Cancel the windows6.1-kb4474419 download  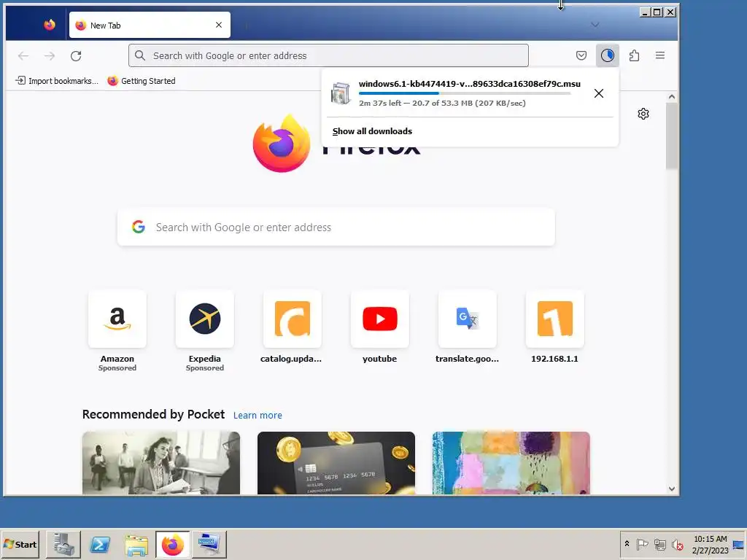599,93
